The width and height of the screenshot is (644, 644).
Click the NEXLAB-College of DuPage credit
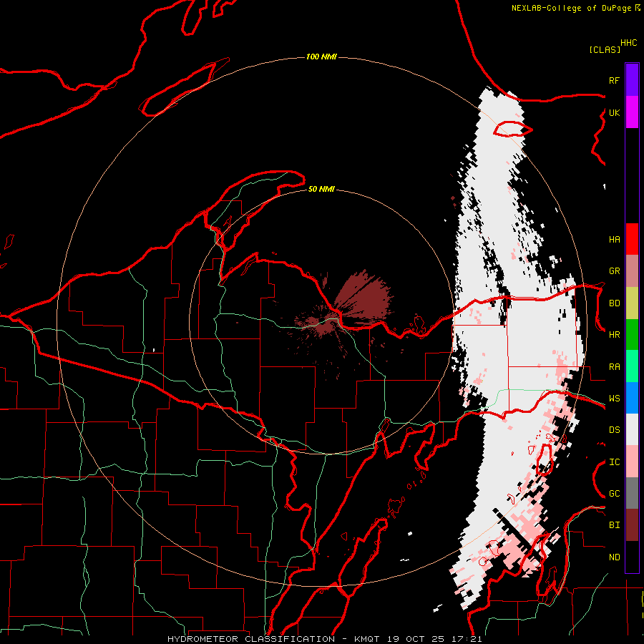(575, 8)
